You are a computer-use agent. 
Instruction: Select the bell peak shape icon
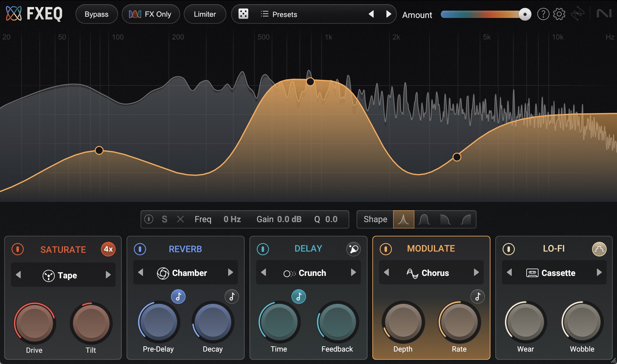403,219
